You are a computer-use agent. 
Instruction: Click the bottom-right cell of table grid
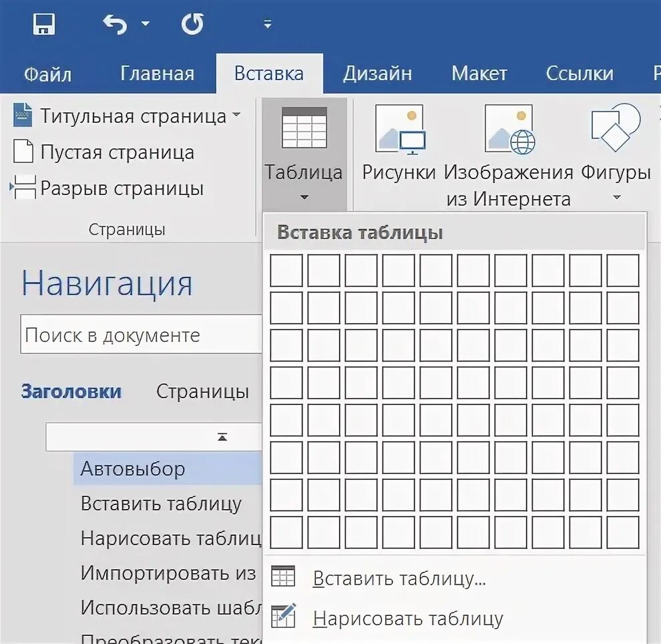coord(623,532)
